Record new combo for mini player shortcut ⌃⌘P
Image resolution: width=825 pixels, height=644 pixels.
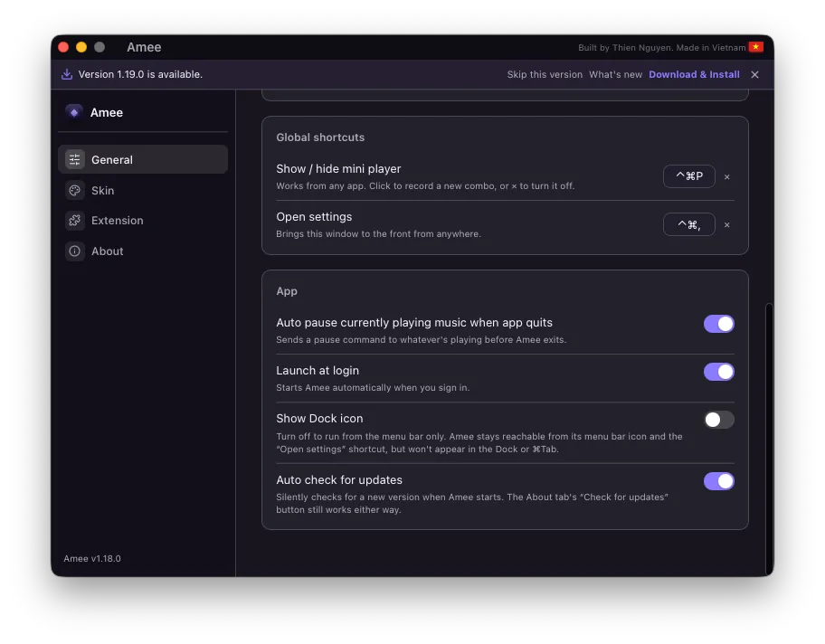688,176
